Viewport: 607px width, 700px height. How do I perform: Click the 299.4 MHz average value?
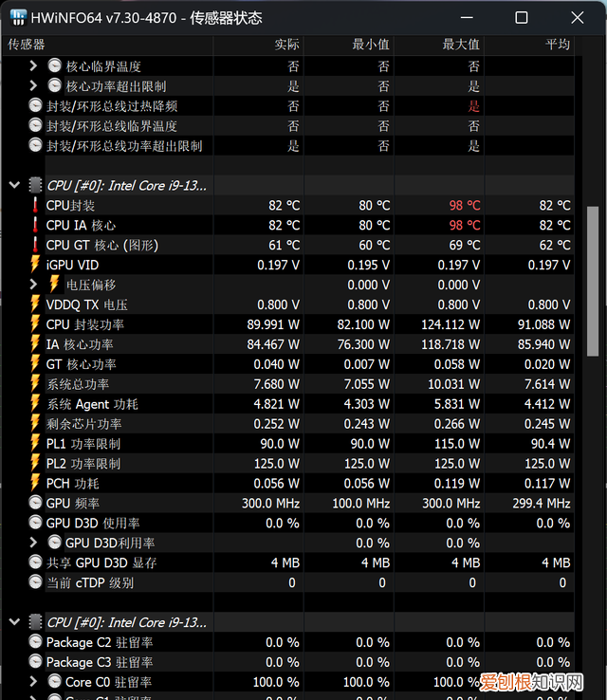[x=542, y=503]
